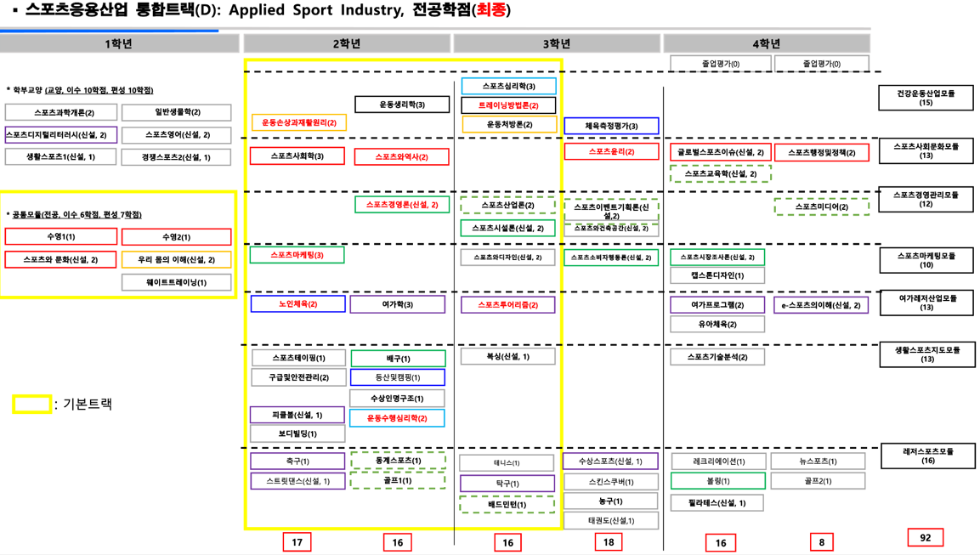Screen dimensions: 980x555
Task: Click the total credits box showing 92
Action: pos(925,537)
